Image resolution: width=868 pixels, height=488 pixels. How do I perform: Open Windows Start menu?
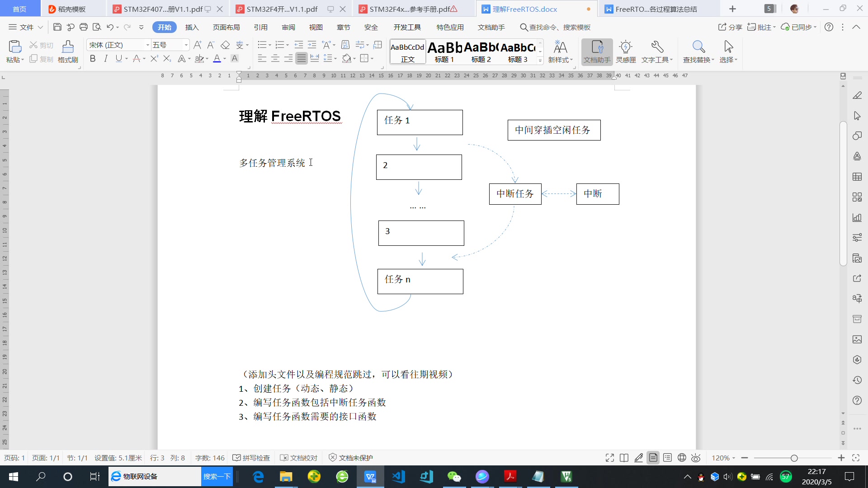coord(14,476)
